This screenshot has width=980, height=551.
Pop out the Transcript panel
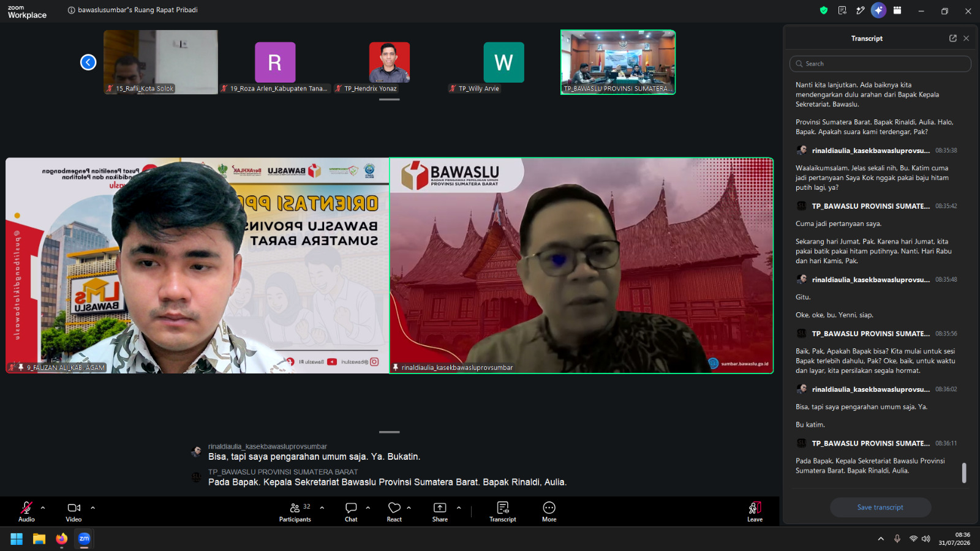(953, 38)
